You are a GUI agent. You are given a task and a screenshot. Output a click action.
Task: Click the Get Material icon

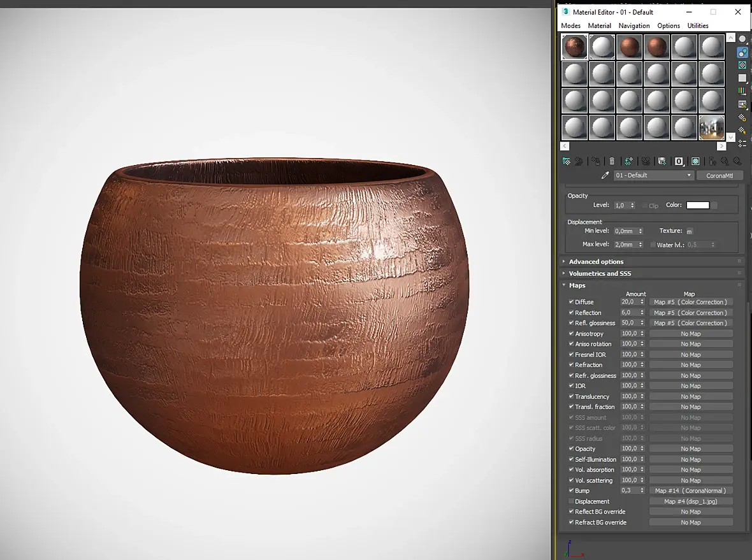click(566, 162)
